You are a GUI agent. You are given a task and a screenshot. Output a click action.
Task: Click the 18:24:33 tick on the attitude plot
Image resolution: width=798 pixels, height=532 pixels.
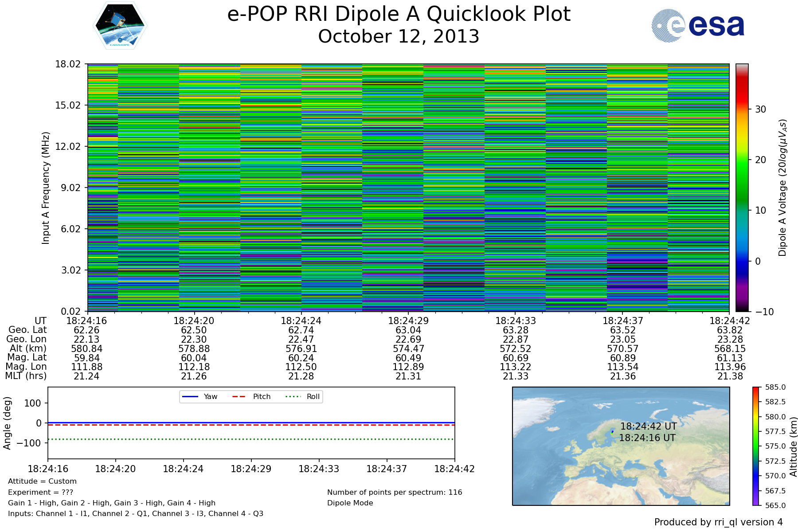pos(319,469)
